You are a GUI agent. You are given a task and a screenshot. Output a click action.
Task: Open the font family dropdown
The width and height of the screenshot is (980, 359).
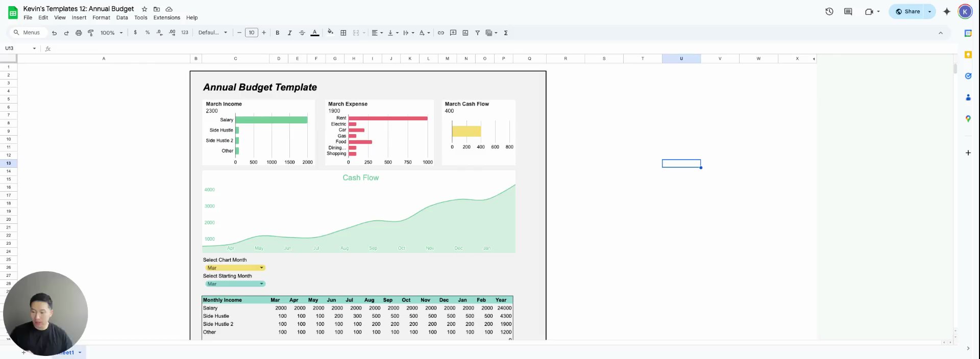click(x=213, y=33)
